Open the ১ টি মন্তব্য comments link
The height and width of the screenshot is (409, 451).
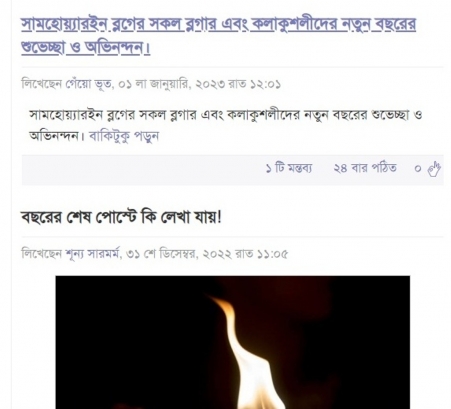(289, 168)
